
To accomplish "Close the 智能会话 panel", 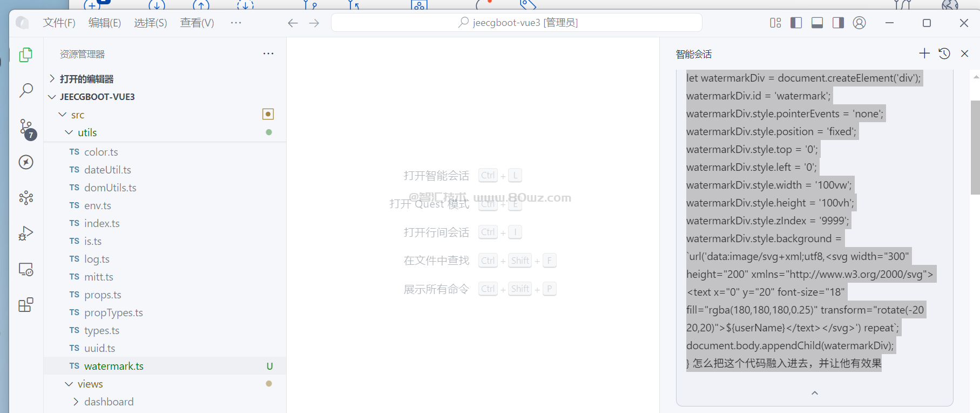I will (964, 54).
